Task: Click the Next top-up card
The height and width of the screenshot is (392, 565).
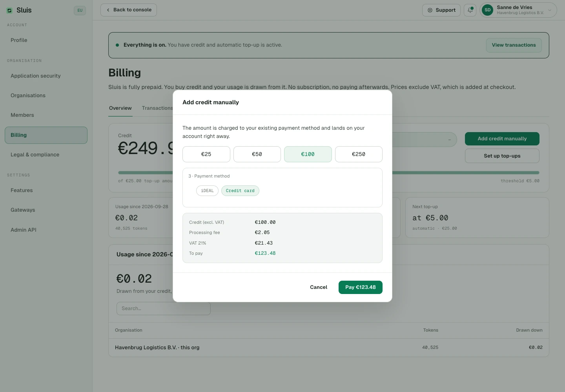Action: (x=477, y=218)
